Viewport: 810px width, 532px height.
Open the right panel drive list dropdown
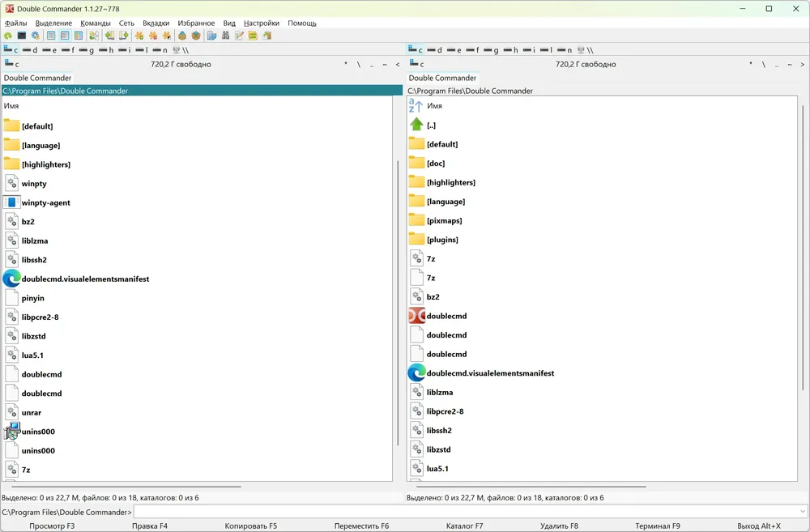click(x=416, y=64)
